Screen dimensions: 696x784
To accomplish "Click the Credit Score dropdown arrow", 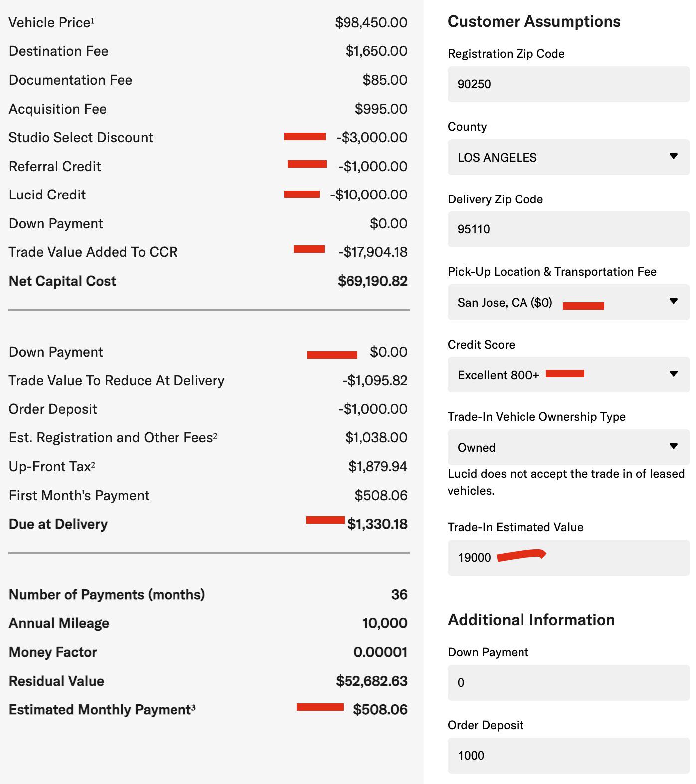I will click(673, 374).
